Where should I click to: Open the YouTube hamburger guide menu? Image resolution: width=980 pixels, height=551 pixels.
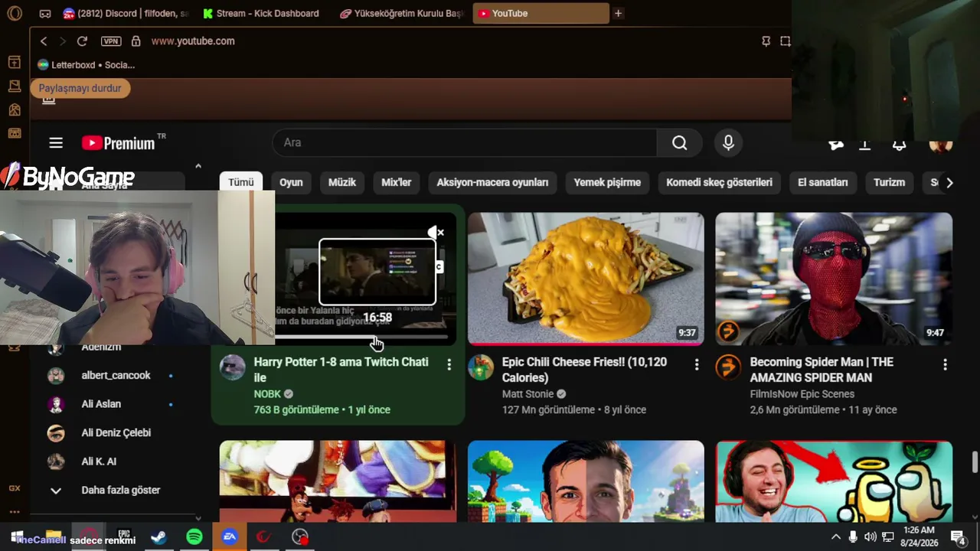click(56, 143)
